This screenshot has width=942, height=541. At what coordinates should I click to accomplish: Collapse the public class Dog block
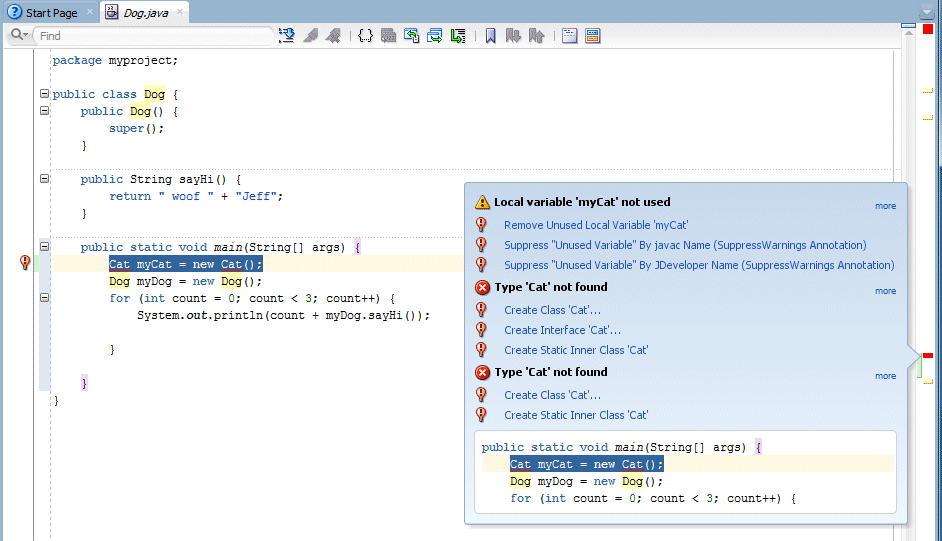[44, 94]
